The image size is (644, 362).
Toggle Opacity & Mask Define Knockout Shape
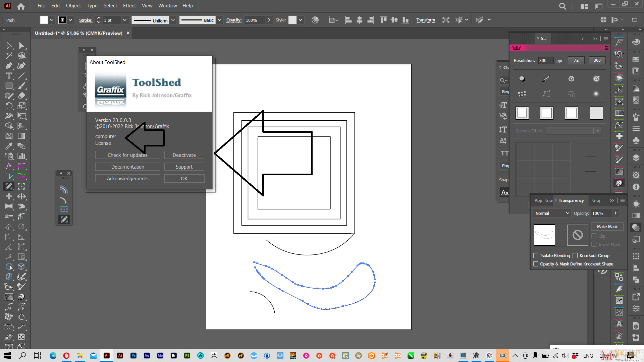[536, 264]
